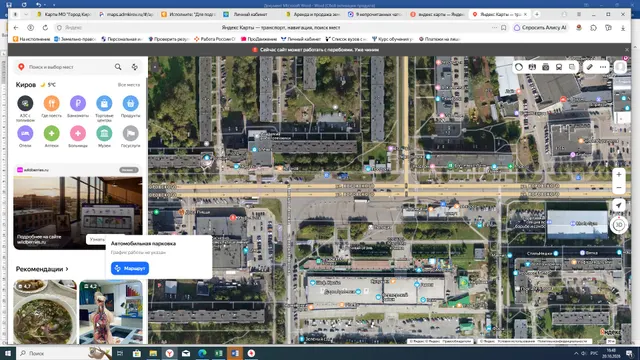Switch to 'Карты МО Город Киров' browser tab
Screen dimensions: 640x360
pyautogui.click(x=63, y=14)
